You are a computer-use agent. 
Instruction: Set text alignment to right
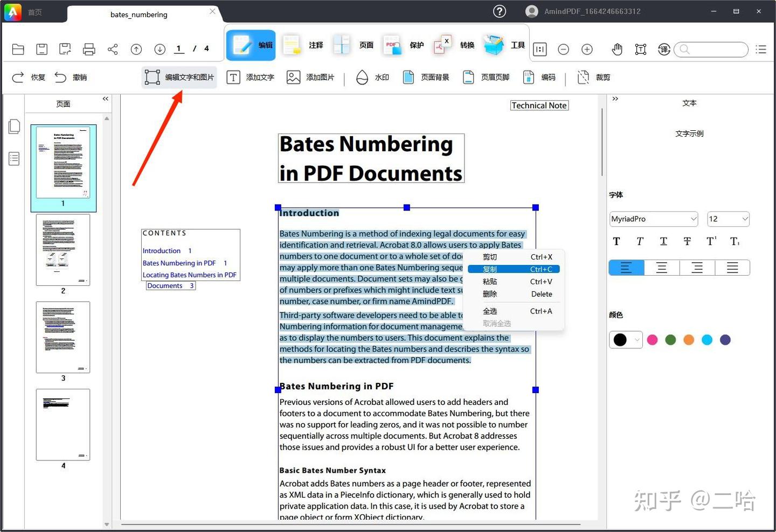tap(697, 268)
